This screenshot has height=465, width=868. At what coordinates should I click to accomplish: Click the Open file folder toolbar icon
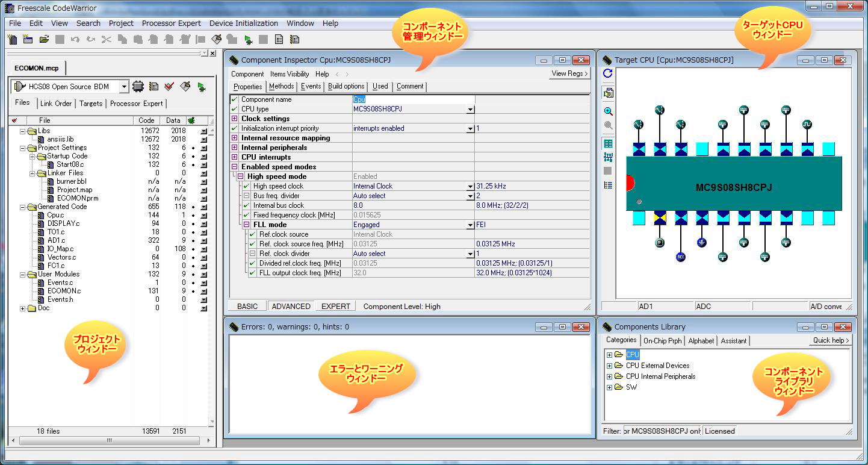(44, 39)
